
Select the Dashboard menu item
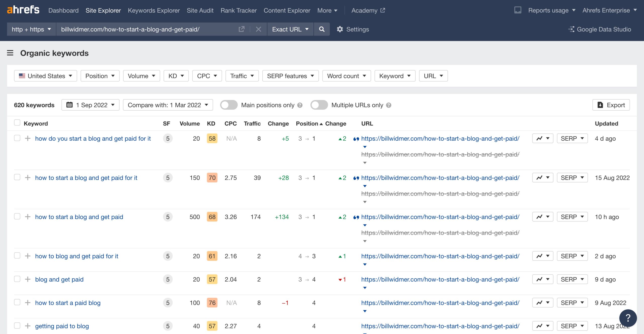(x=63, y=10)
